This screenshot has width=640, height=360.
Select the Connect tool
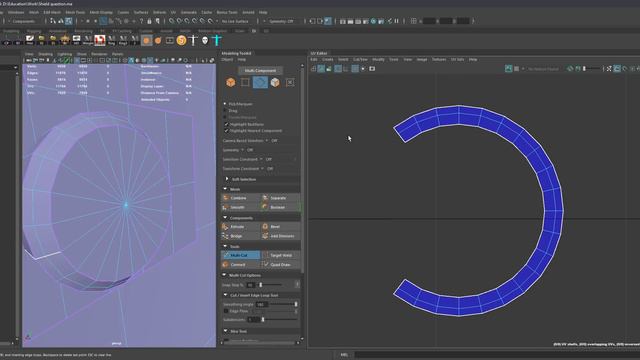coord(240,264)
